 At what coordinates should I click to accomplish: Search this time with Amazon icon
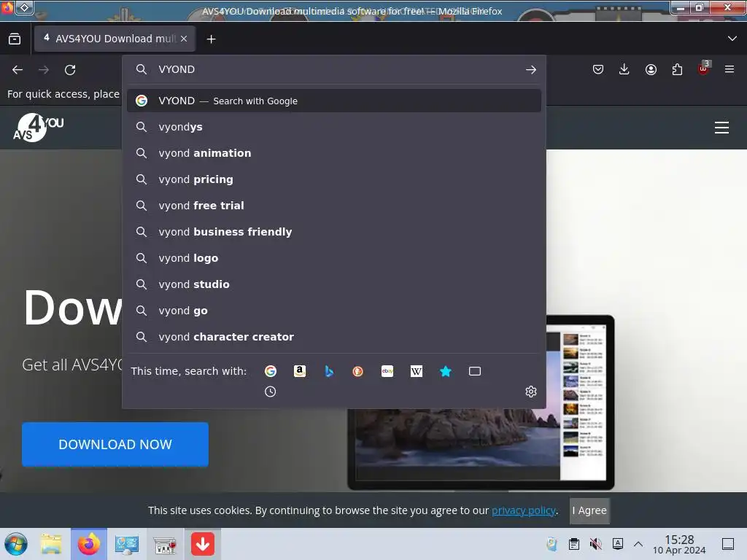pyautogui.click(x=300, y=371)
